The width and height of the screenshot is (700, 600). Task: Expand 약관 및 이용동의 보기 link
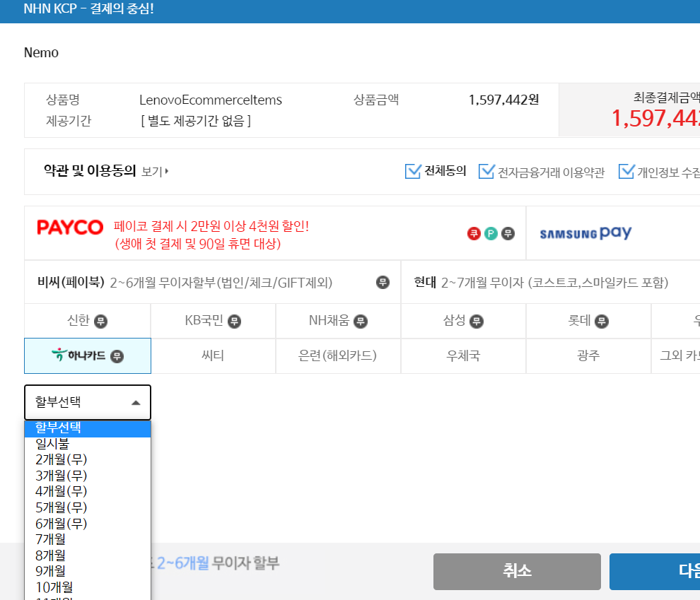point(155,171)
